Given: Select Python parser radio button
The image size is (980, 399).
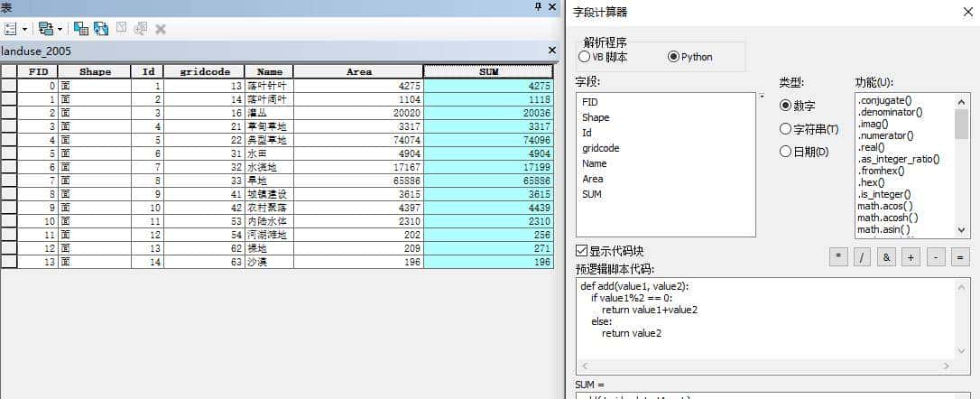Looking at the screenshot, I should tap(673, 57).
